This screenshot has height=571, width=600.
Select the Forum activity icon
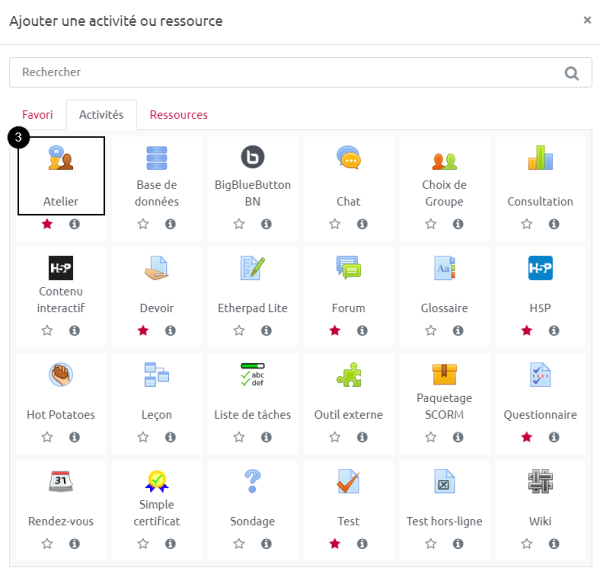[348, 267]
